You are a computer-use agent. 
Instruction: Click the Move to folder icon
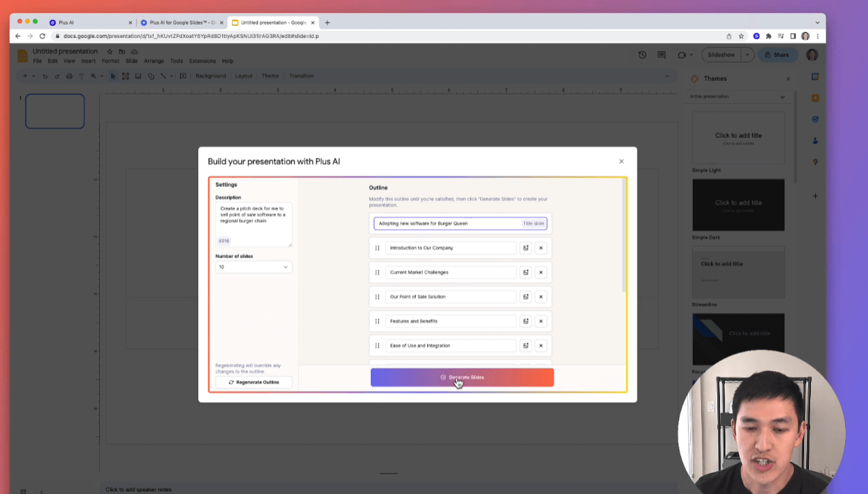pyautogui.click(x=122, y=52)
